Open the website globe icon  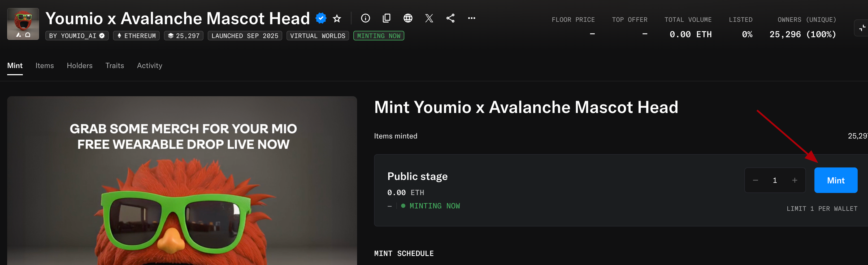pos(408,18)
